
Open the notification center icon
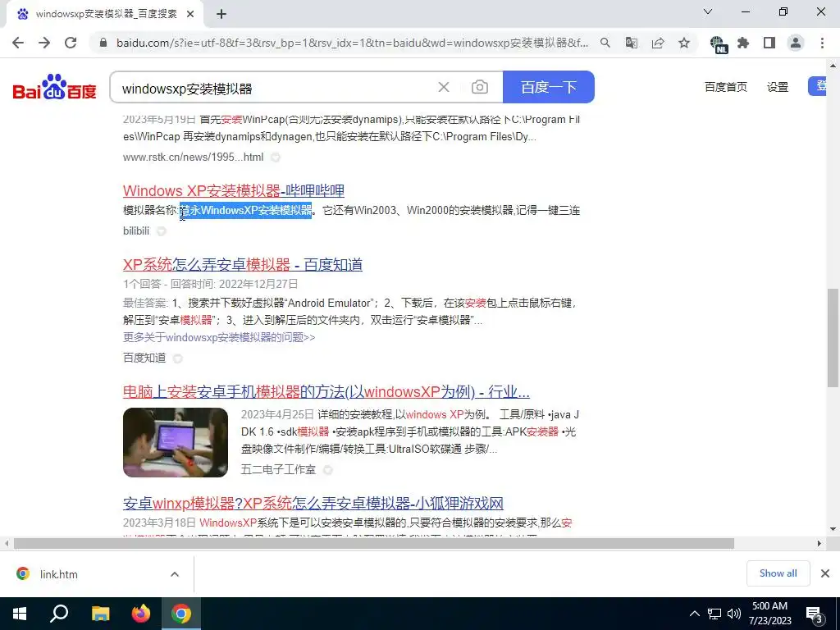pyautogui.click(x=815, y=614)
